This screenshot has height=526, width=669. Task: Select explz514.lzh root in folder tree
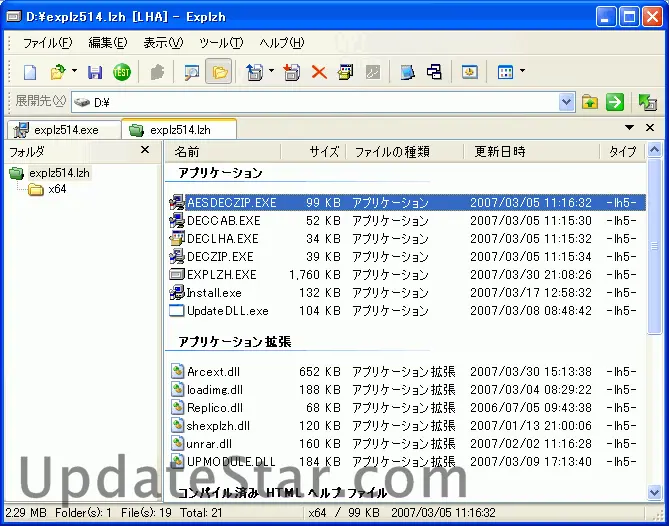59,173
